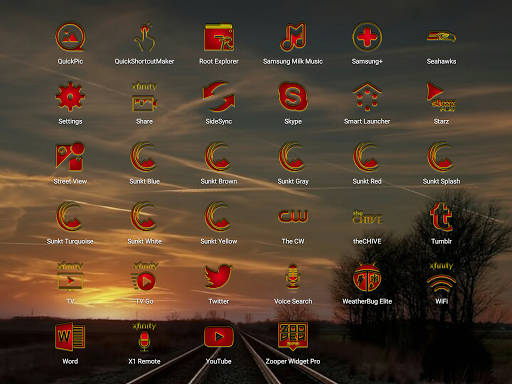The height and width of the screenshot is (384, 512).
Task: Start Voice Search microphone icon
Action: tap(293, 277)
